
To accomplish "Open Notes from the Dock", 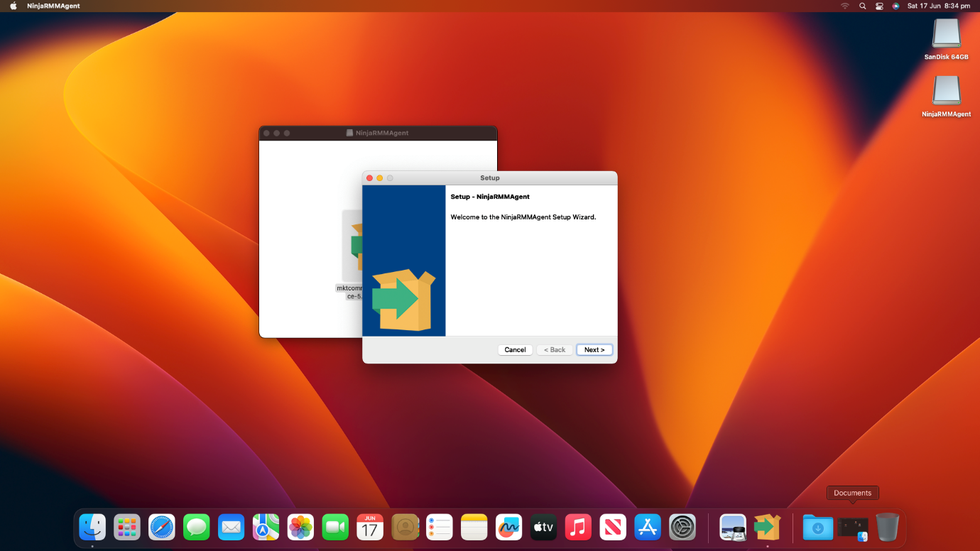I will tap(474, 528).
